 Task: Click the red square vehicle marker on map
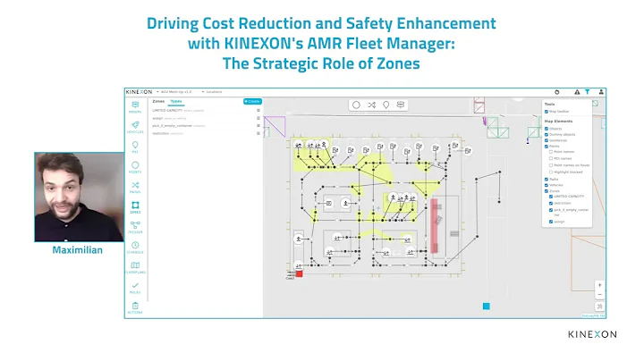pos(299,273)
